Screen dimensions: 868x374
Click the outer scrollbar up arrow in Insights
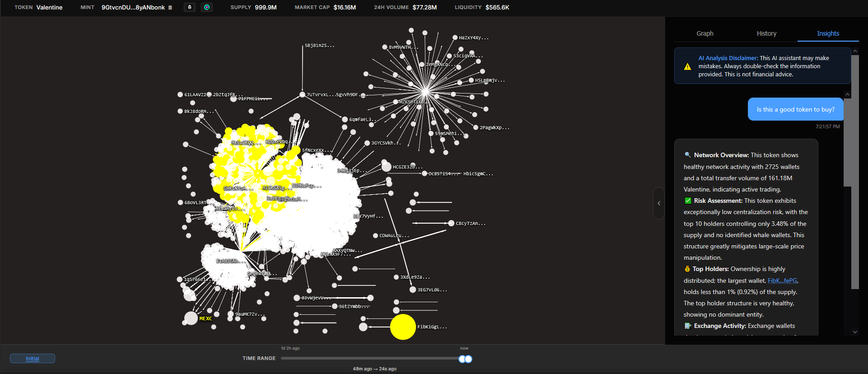coord(855,51)
